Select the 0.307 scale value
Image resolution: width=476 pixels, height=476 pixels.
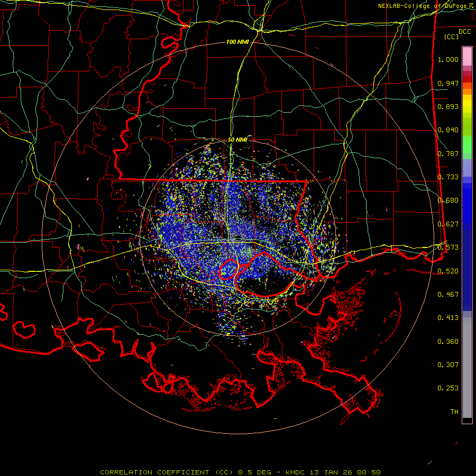coord(448,365)
